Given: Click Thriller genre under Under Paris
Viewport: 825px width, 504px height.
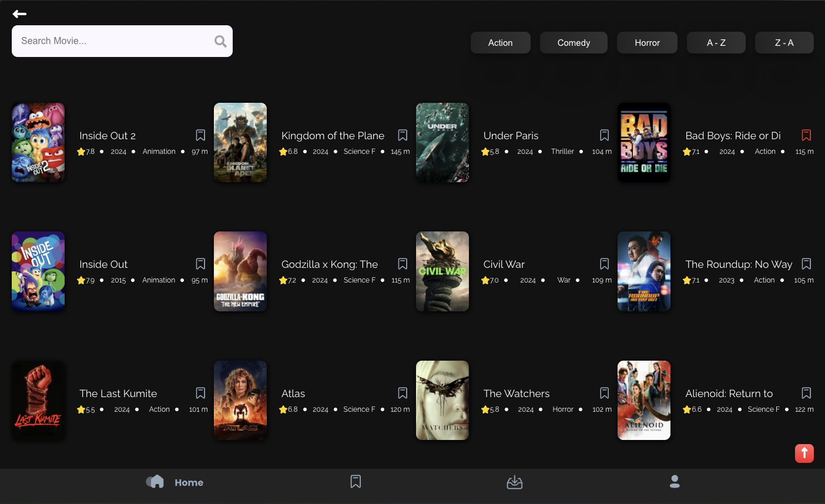Looking at the screenshot, I should (x=562, y=152).
